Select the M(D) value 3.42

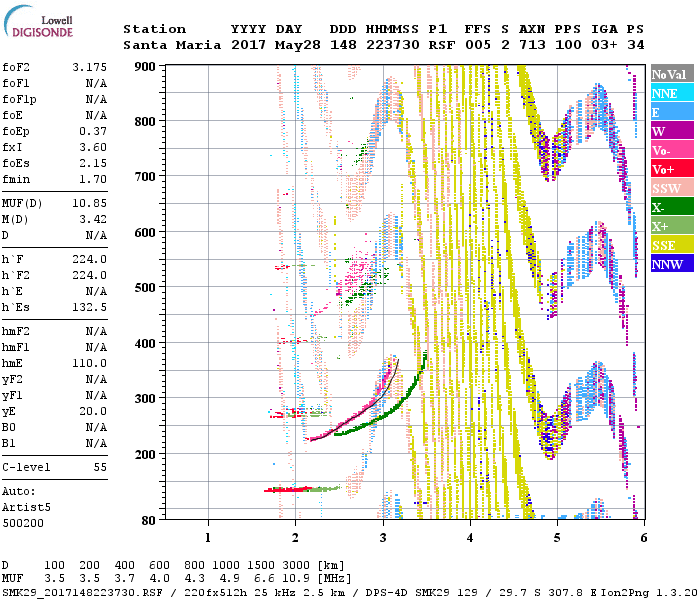pyautogui.click(x=93, y=220)
